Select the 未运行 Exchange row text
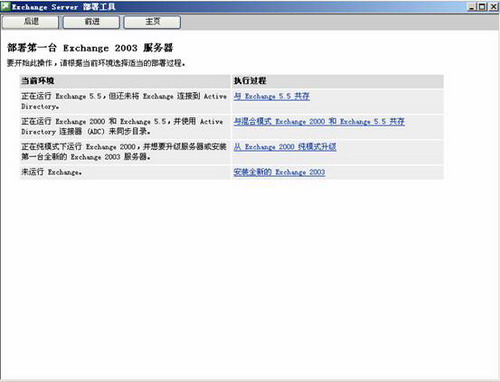Screen dimensions: 500x382 pyautogui.click(x=52, y=172)
